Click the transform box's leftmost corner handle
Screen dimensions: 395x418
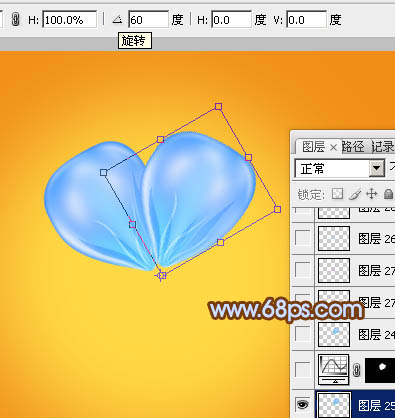(103, 172)
